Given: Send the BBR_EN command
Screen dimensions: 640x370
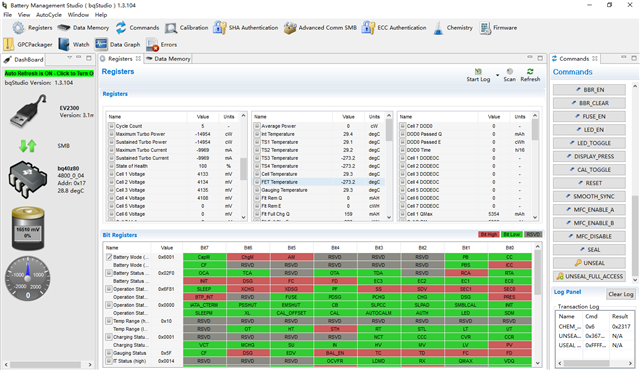Looking at the screenshot, I should [x=589, y=90].
